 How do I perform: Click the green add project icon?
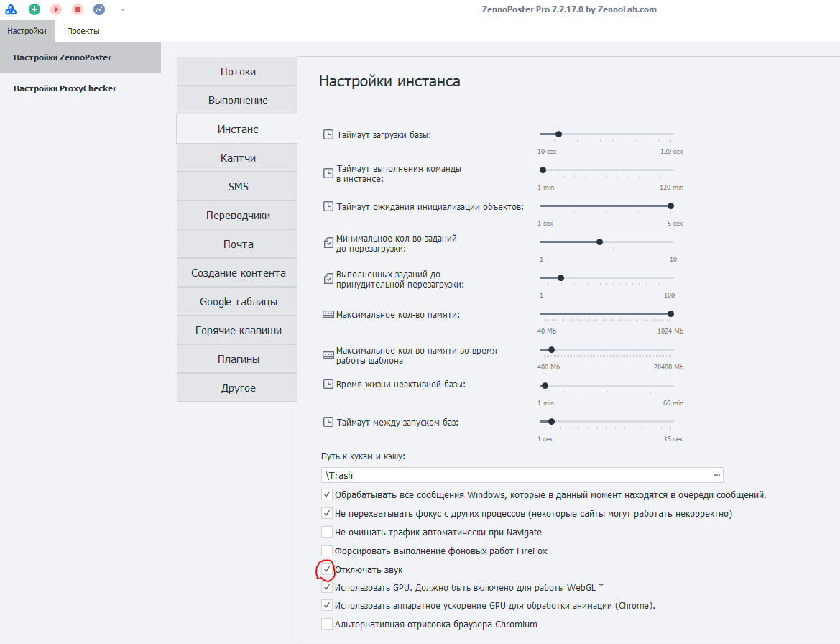tap(34, 9)
